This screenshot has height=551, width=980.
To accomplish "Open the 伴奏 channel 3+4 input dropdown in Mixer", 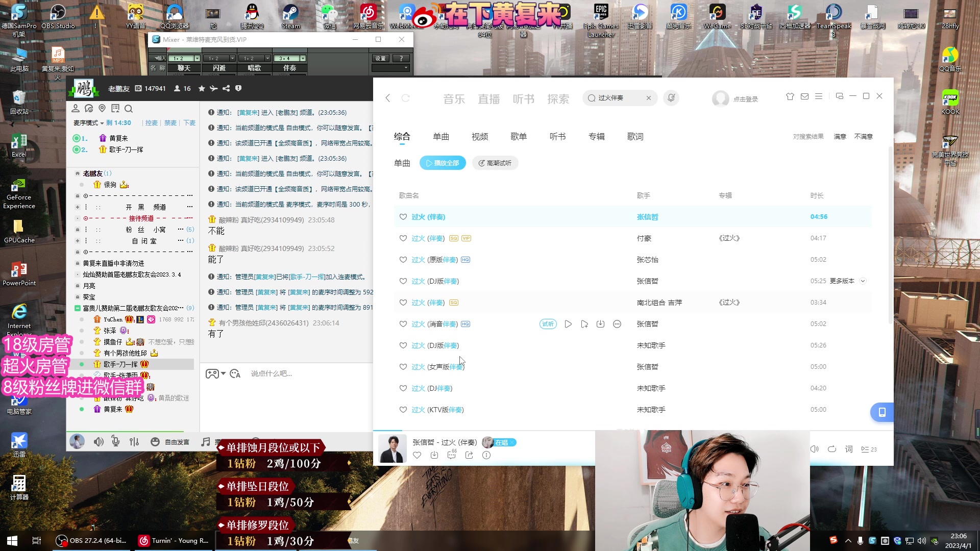I will (x=303, y=58).
